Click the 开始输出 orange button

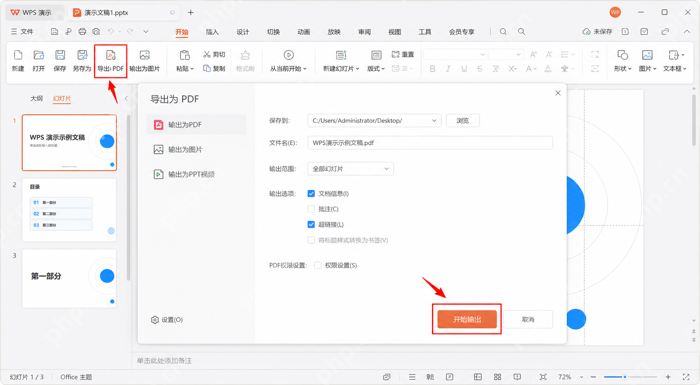pos(467,319)
